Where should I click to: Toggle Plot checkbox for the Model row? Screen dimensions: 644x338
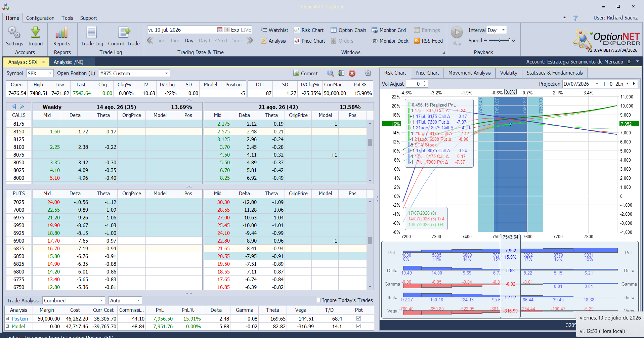(x=358, y=326)
